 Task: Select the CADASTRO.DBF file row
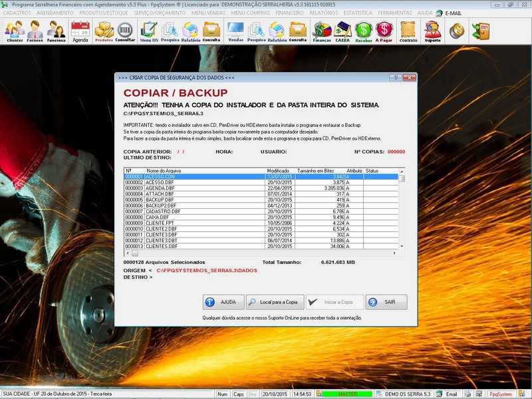click(x=261, y=211)
